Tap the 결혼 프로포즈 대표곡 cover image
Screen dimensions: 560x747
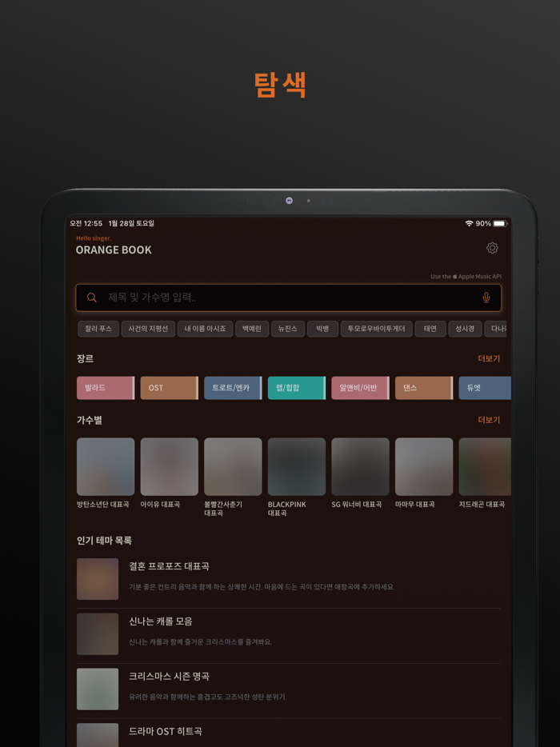(98, 579)
